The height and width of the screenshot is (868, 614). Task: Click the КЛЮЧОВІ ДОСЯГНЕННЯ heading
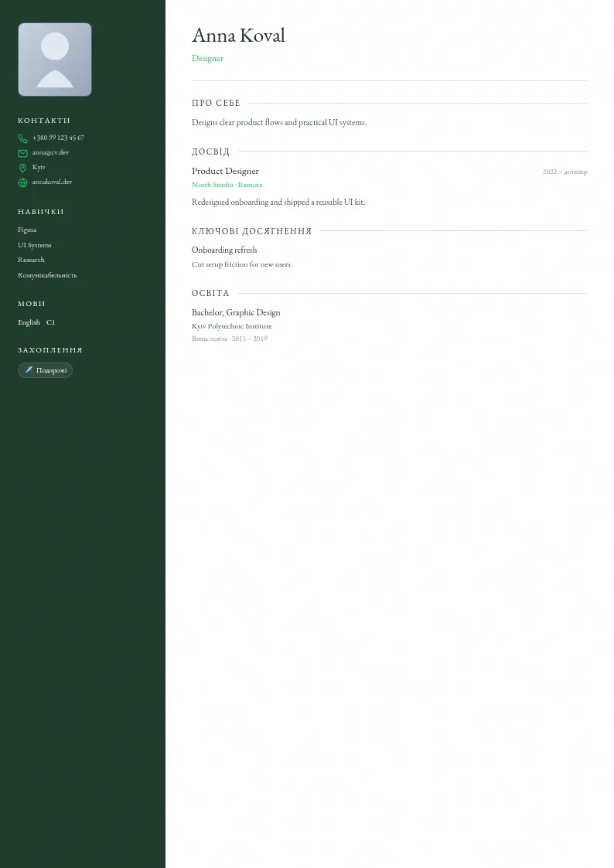tap(252, 231)
